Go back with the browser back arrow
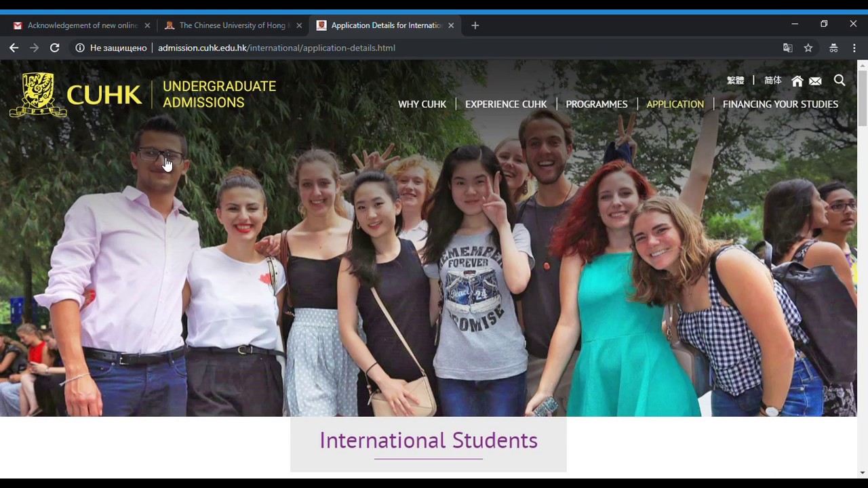Screen dimensions: 868x488 [x=14, y=47]
